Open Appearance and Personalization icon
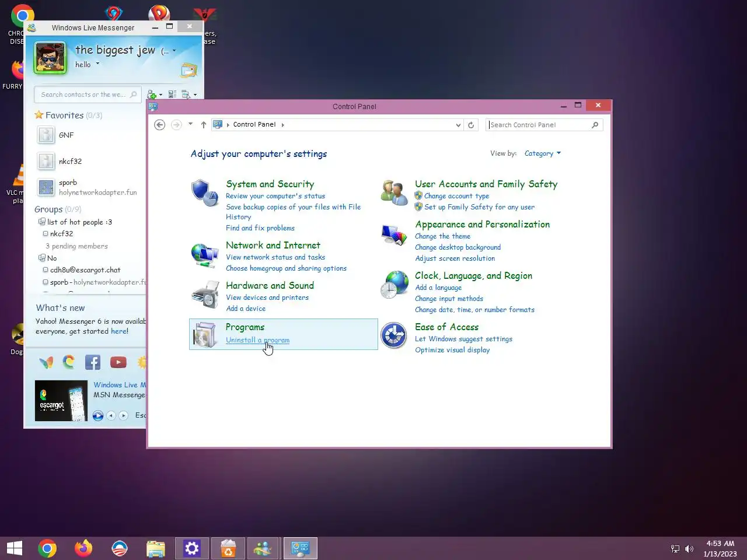 click(x=394, y=235)
